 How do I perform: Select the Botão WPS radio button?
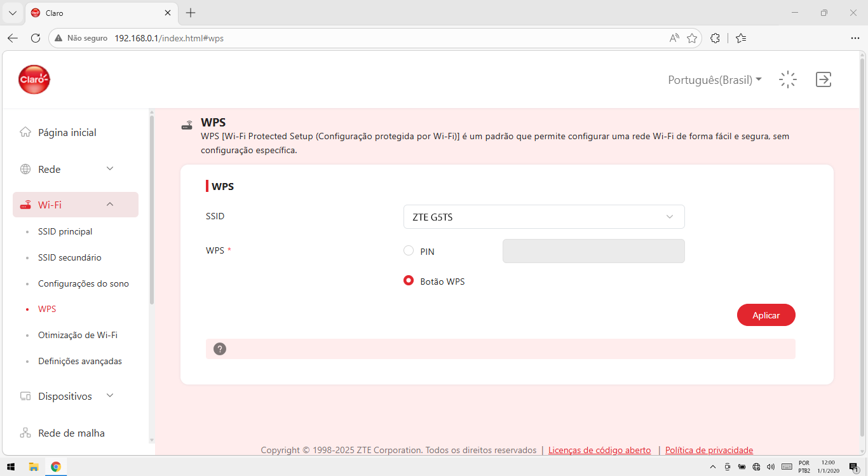tap(409, 280)
